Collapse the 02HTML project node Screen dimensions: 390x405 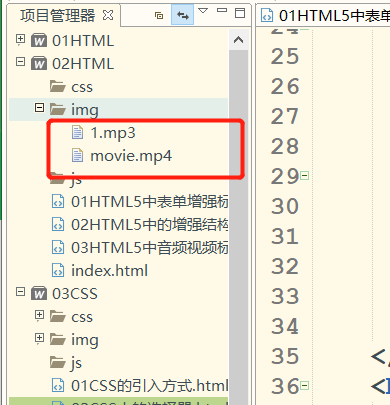20,62
